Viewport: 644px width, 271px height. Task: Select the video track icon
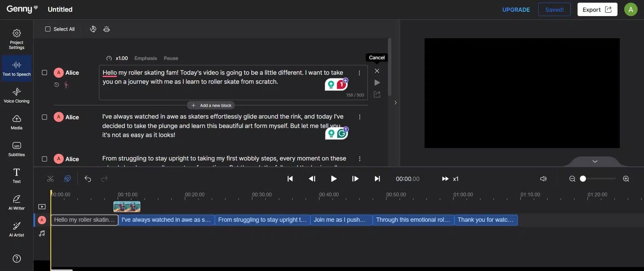point(42,207)
